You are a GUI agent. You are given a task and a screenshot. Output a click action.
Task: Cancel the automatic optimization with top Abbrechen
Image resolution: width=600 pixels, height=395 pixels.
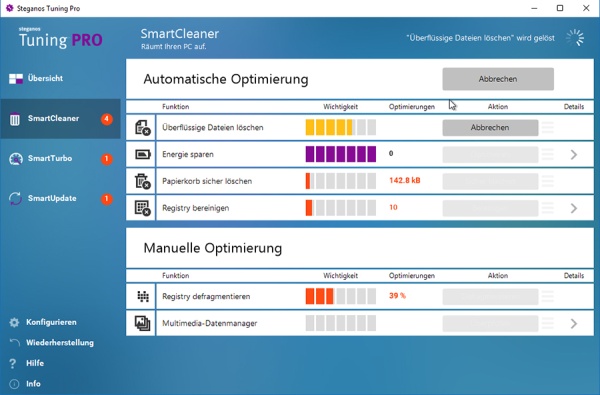(498, 79)
